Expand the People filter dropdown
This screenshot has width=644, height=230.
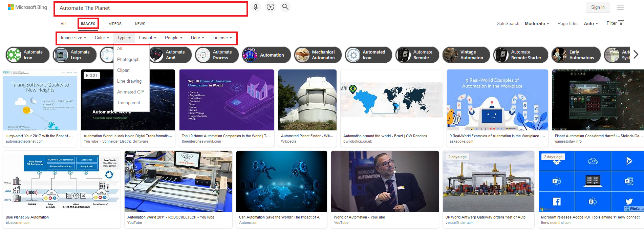[x=173, y=38]
